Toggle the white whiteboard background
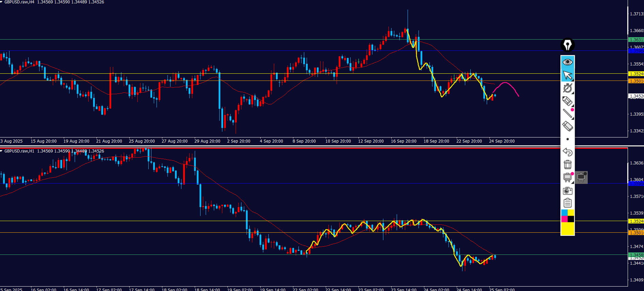644x291 pixels. pyautogui.click(x=567, y=177)
